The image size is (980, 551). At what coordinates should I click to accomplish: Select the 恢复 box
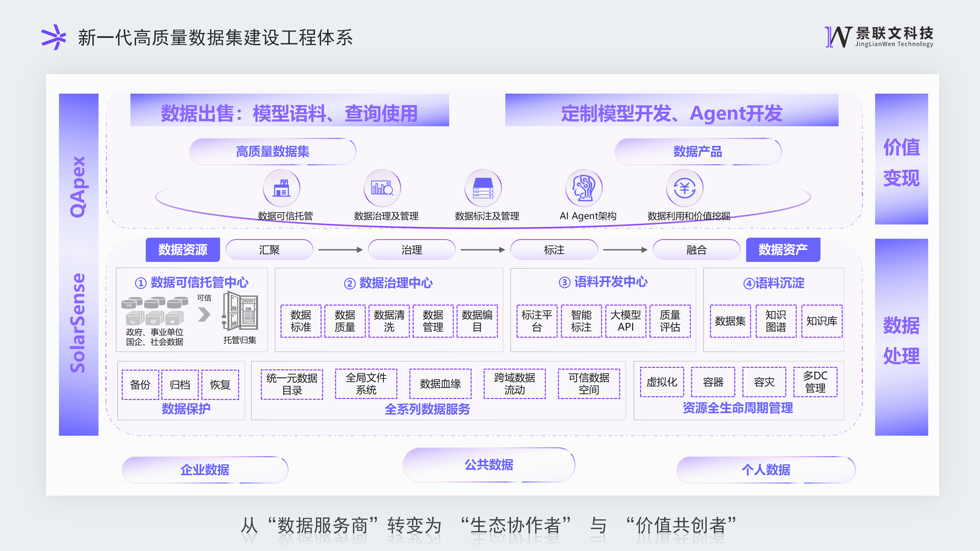(220, 384)
